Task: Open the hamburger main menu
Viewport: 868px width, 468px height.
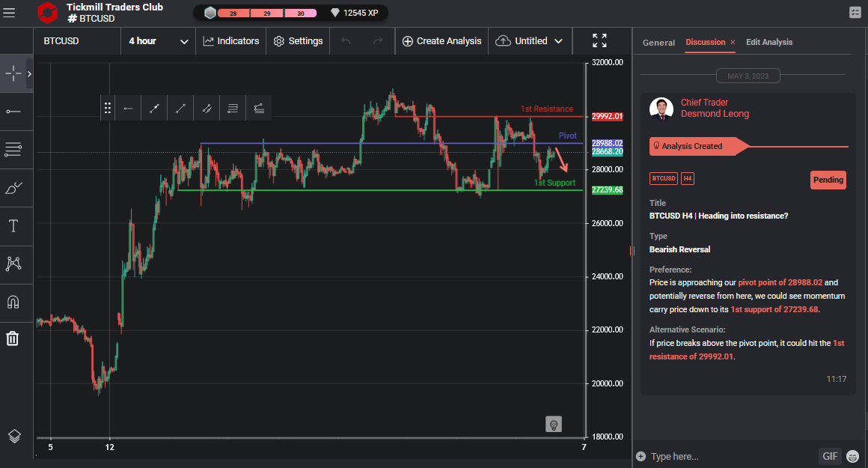Action: click(9, 12)
